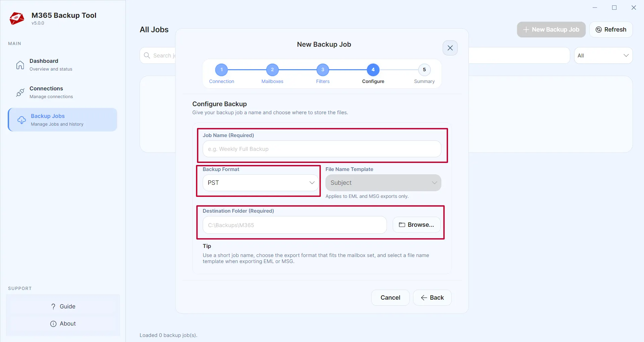The height and width of the screenshot is (342, 644).
Task: Click the Connections plug icon
Action: (x=20, y=92)
